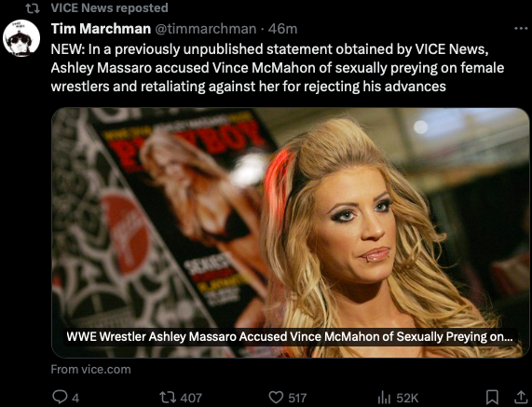Open view analytics bar chart icon
Screen dimensions: 532x407
(384, 397)
